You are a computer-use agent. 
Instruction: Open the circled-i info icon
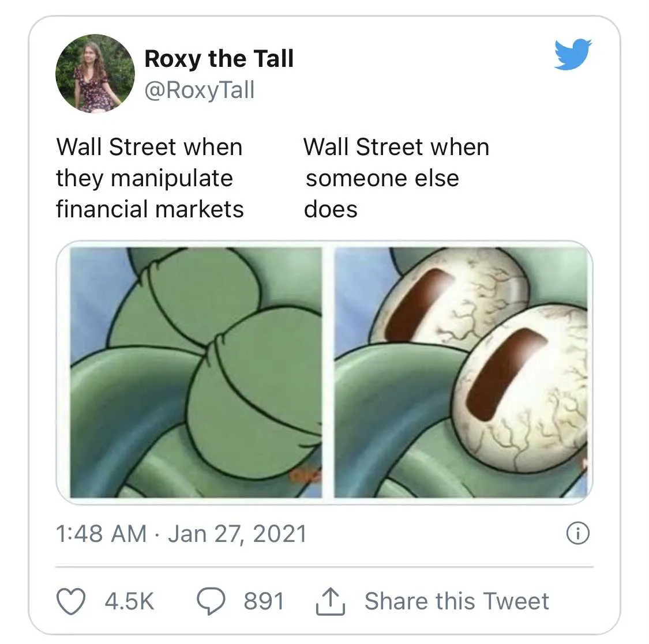577,533
